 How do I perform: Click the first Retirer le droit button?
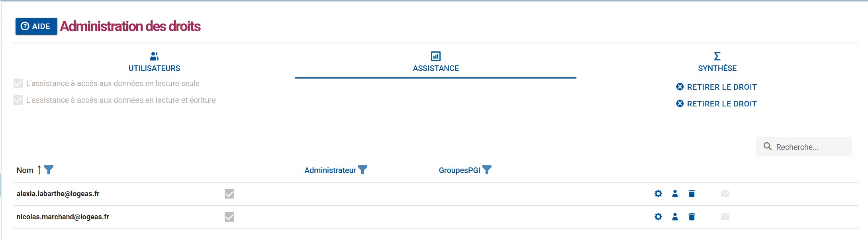pyautogui.click(x=716, y=87)
